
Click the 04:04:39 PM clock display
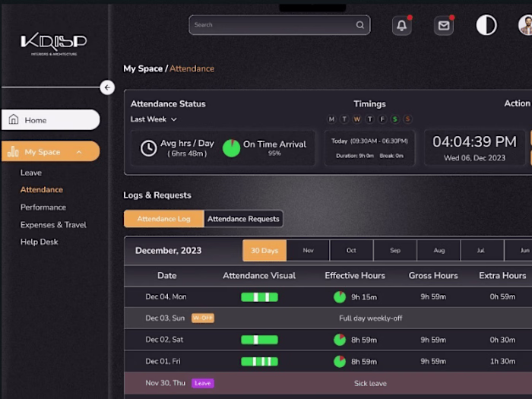474,141
